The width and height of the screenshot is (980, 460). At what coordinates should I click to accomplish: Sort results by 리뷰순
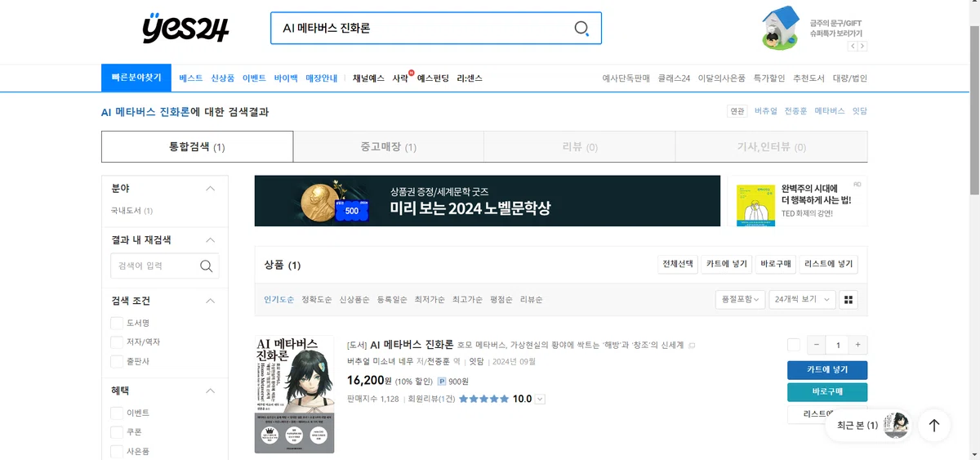[x=532, y=300]
